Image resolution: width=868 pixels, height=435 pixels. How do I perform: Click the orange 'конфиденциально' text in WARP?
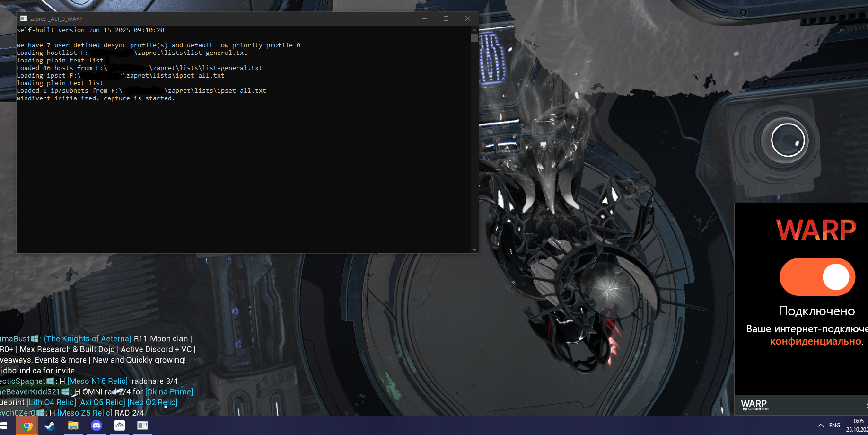point(816,341)
